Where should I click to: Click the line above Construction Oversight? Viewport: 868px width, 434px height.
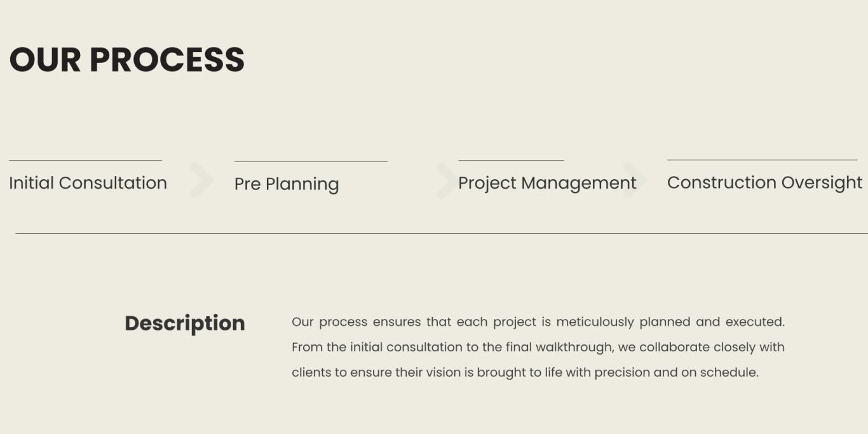(762, 160)
